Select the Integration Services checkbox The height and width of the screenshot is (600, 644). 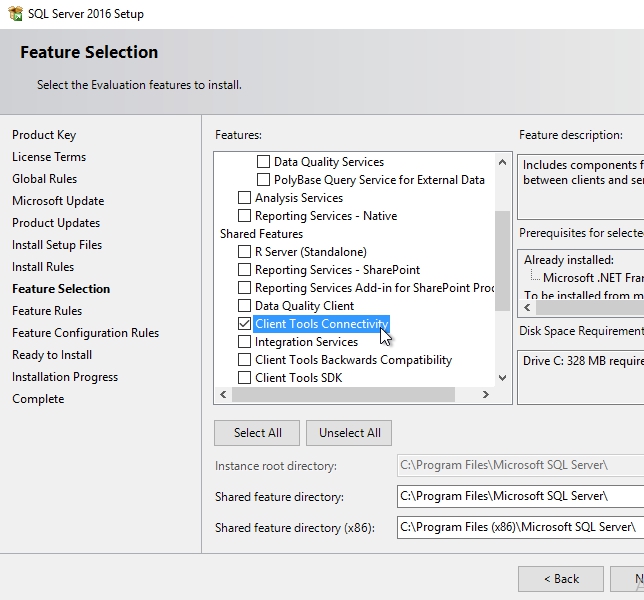pyautogui.click(x=244, y=342)
